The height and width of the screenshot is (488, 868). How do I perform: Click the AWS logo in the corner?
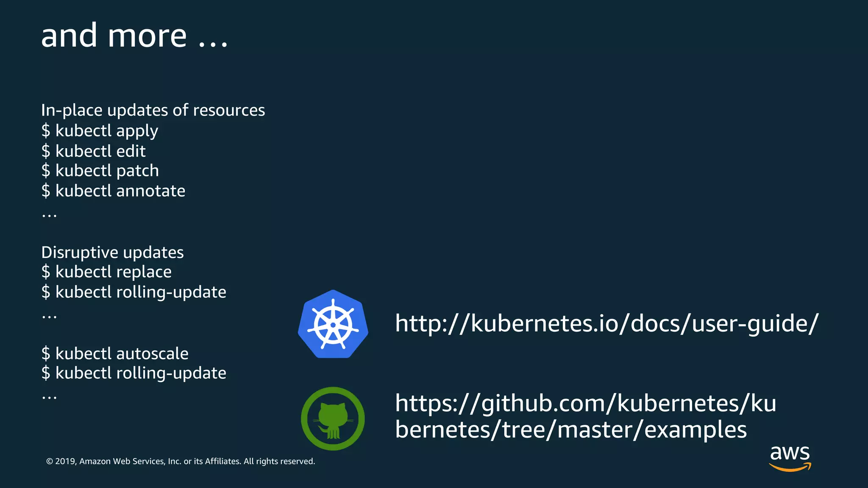[x=790, y=457]
